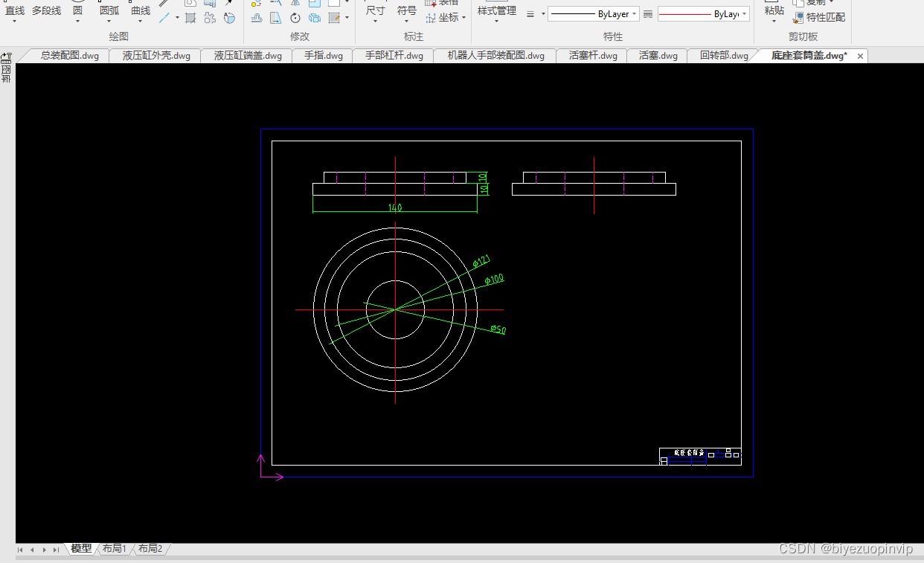Click the Φ100 diameter label
Screen dimensions: 924x563
coord(494,280)
